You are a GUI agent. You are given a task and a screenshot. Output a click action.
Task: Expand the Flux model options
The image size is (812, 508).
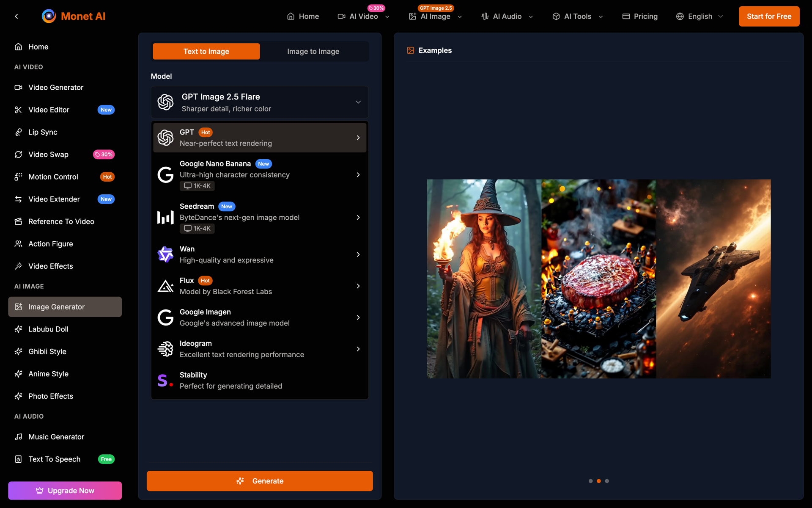point(260,286)
